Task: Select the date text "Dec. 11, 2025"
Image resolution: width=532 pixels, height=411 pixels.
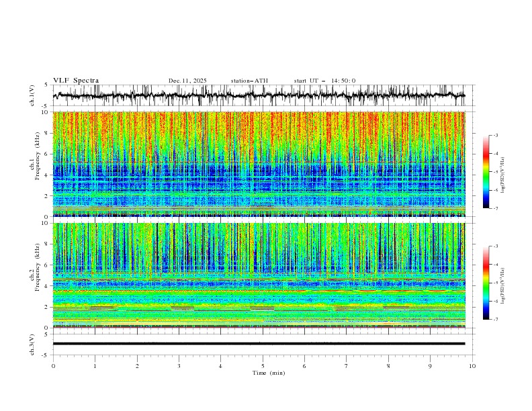Action: point(187,81)
